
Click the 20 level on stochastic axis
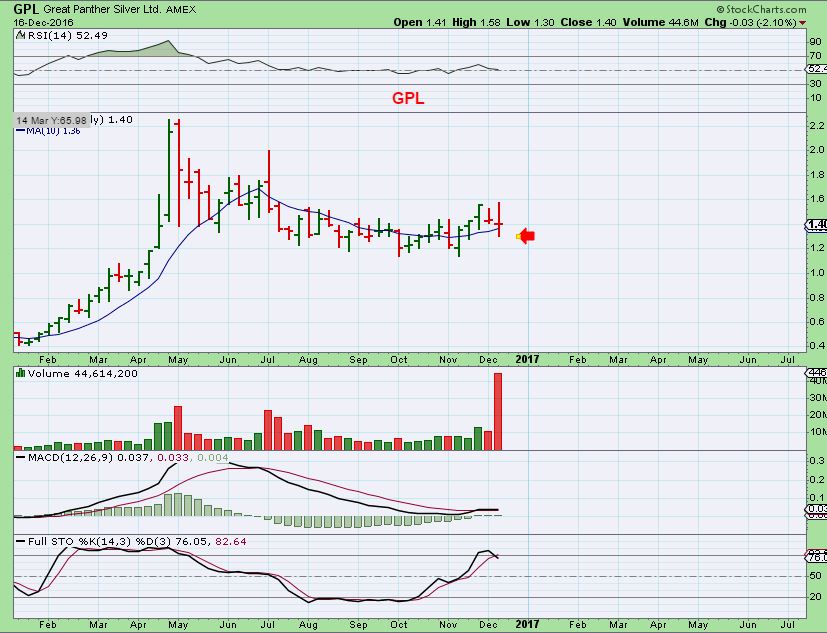815,597
